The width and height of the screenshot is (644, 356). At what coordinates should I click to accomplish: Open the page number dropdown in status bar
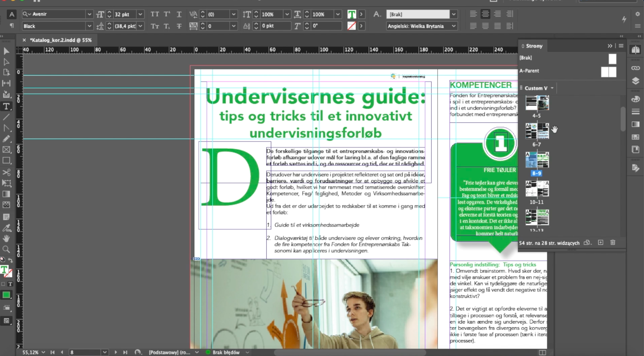[x=105, y=352]
